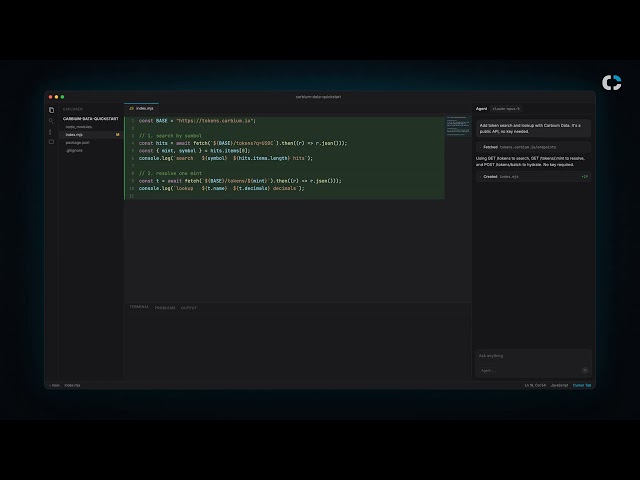Click the JavaScript language mode in status bar
Screen dimensions: 640x480
[559, 385]
